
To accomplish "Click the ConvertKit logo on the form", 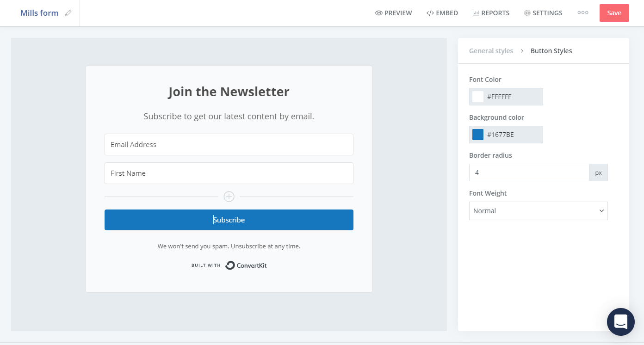I will pyautogui.click(x=246, y=265).
